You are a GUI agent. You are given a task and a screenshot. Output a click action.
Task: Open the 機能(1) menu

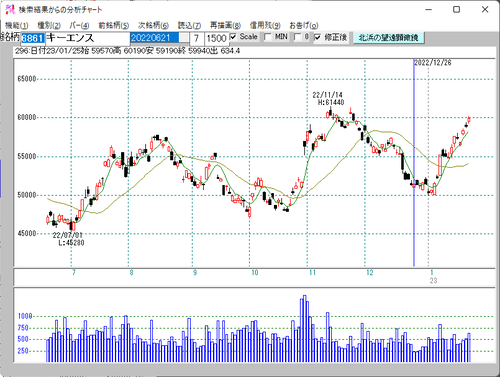tap(16, 25)
